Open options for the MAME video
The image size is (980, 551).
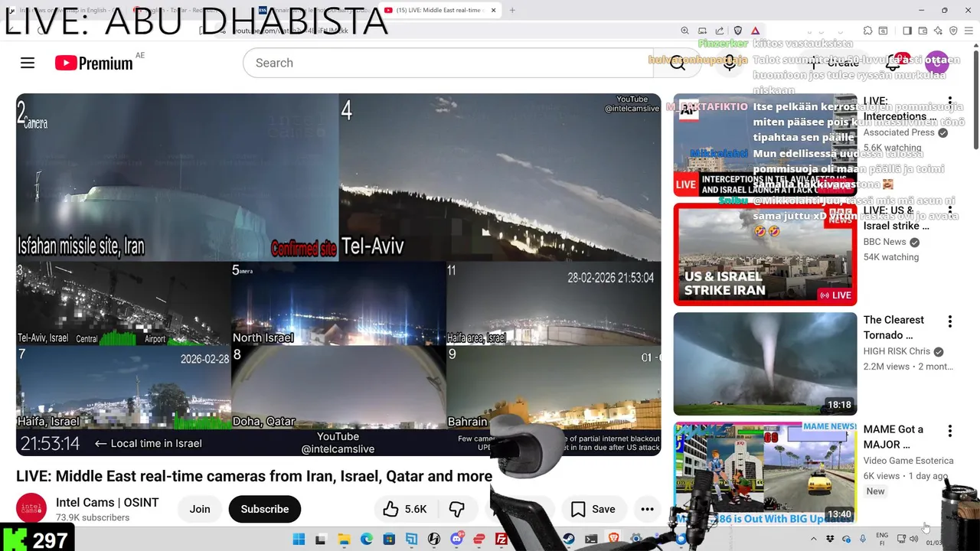click(950, 431)
